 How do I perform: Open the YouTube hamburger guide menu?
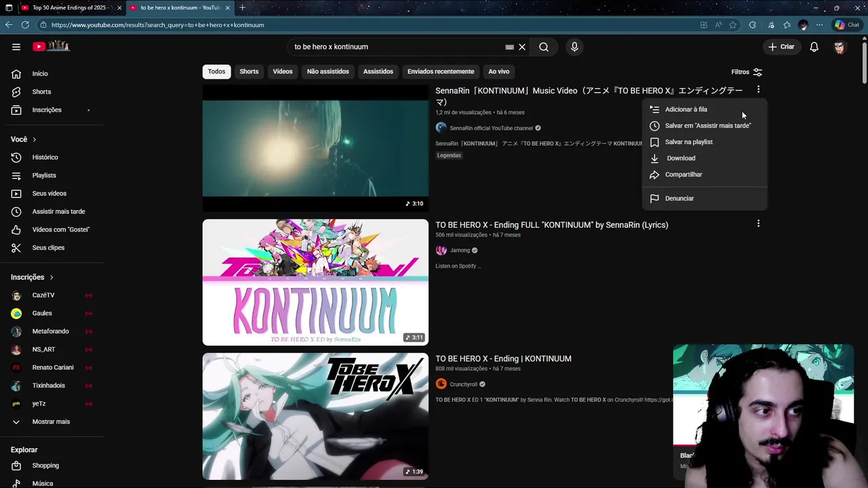[x=16, y=47]
